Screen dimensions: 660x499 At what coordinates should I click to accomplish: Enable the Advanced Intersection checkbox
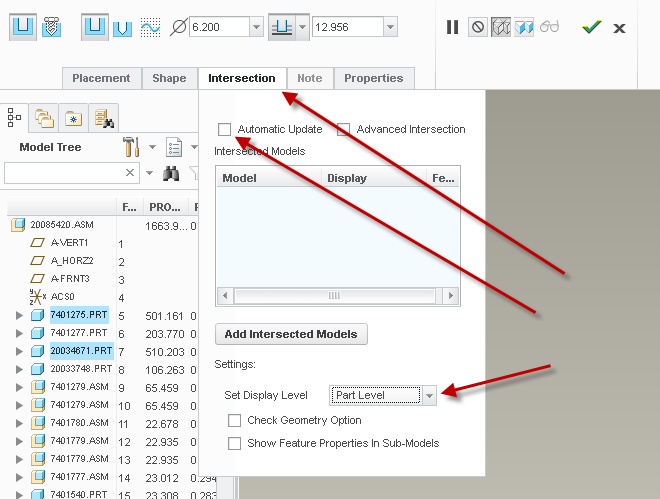(343, 129)
